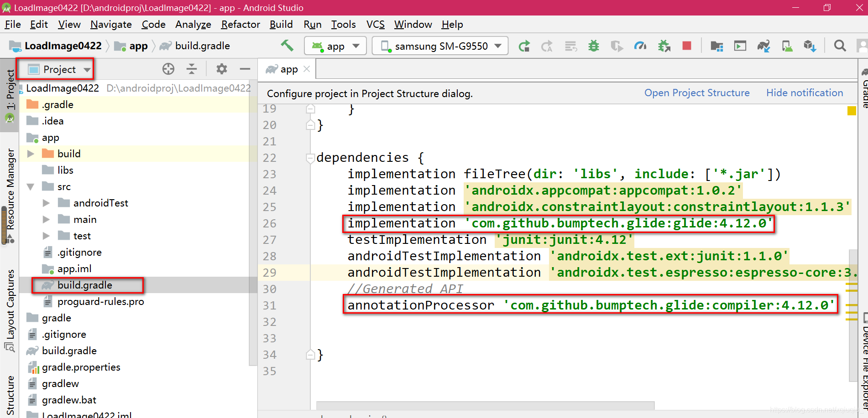Click editor horizontal scrollbar
868x418 pixels.
click(x=485, y=405)
